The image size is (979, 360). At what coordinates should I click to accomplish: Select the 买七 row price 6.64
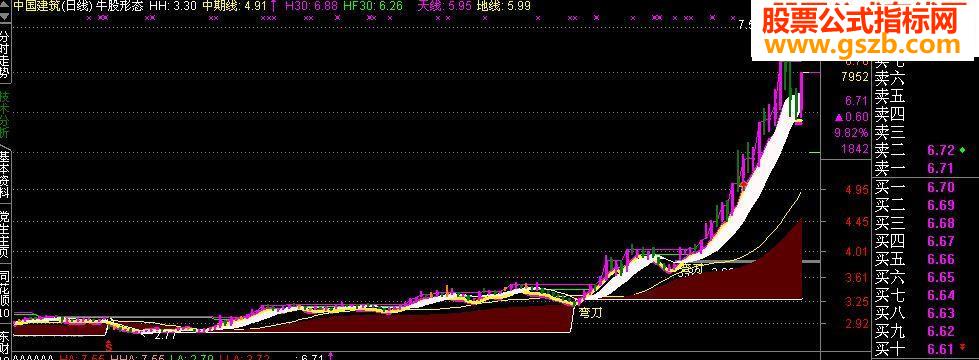[940, 294]
